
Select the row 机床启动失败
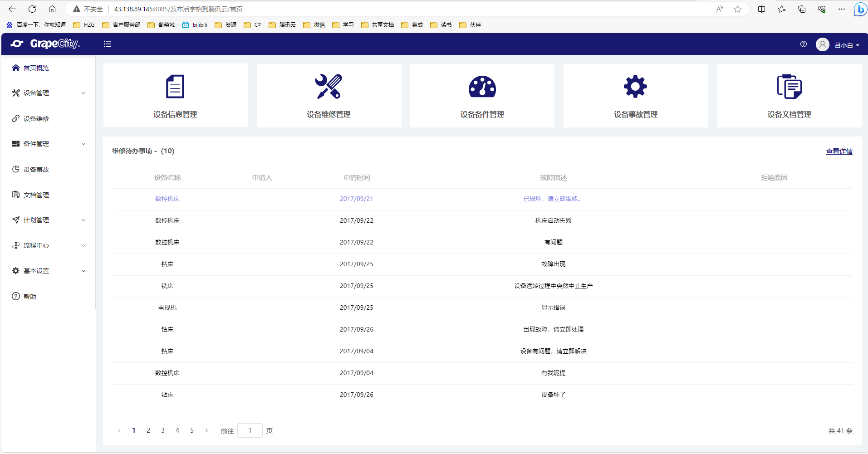coord(482,221)
